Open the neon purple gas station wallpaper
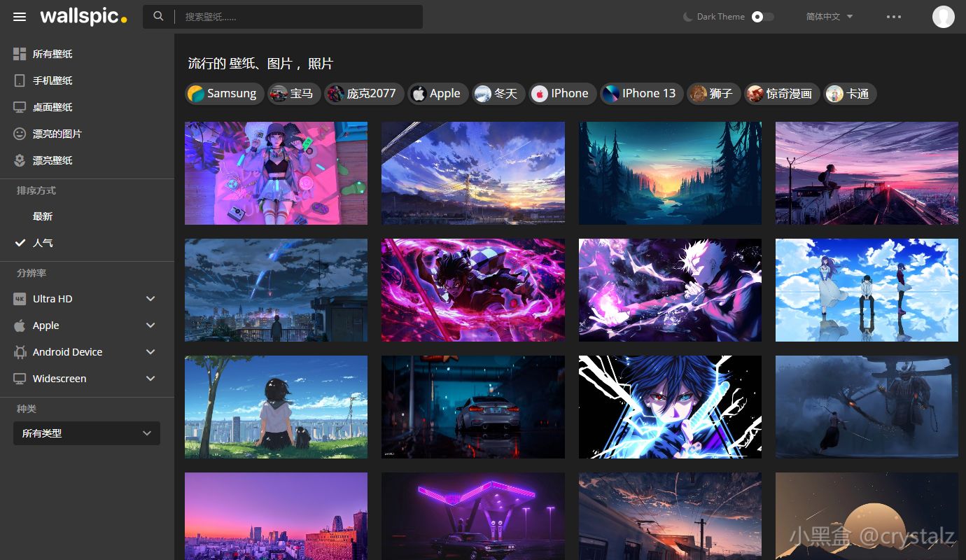The height and width of the screenshot is (560, 966). [473, 516]
